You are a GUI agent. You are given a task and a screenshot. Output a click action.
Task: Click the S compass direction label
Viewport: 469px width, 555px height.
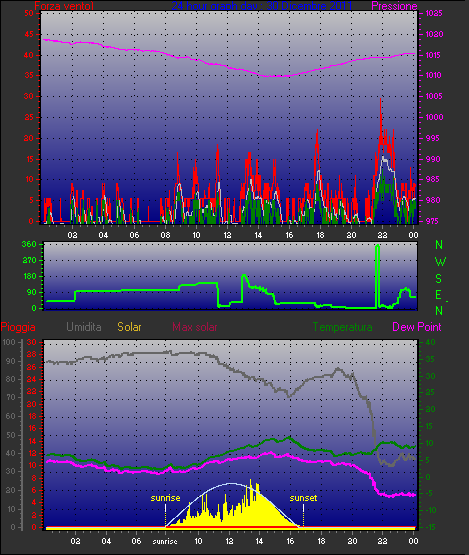[439, 279]
